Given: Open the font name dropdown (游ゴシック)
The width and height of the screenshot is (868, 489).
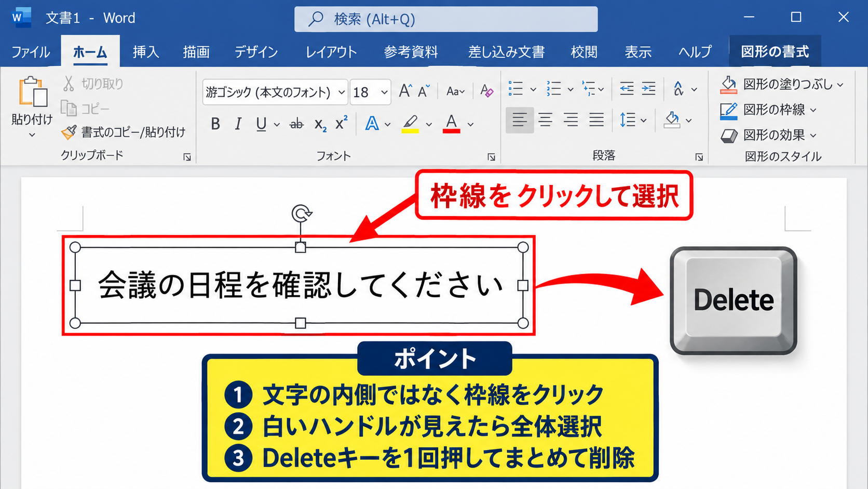Looking at the screenshot, I should pos(342,92).
